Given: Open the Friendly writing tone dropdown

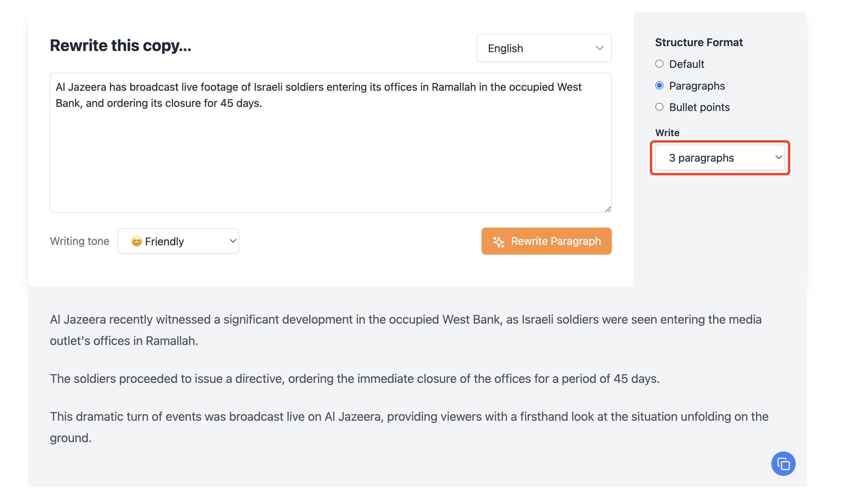Looking at the screenshot, I should click(178, 241).
